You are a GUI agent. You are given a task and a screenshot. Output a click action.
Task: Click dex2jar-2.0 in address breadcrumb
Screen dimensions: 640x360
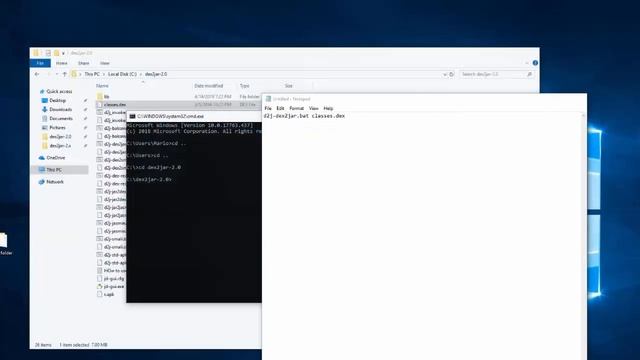pyautogui.click(x=156, y=74)
